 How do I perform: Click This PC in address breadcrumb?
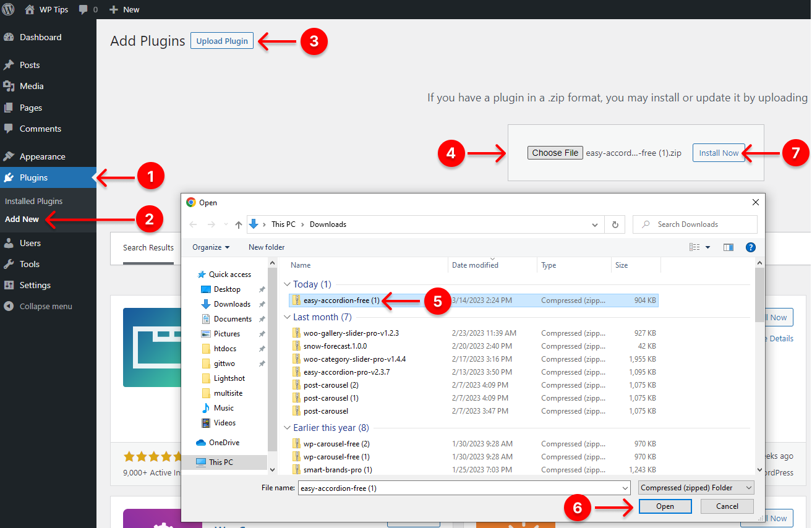pyautogui.click(x=283, y=224)
